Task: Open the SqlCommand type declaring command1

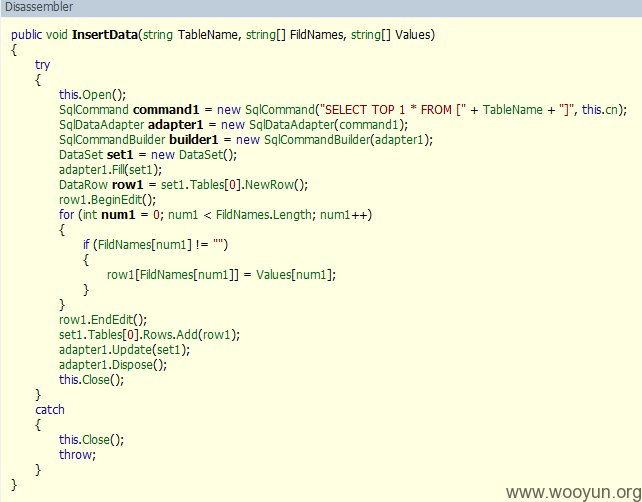Action: [94, 110]
